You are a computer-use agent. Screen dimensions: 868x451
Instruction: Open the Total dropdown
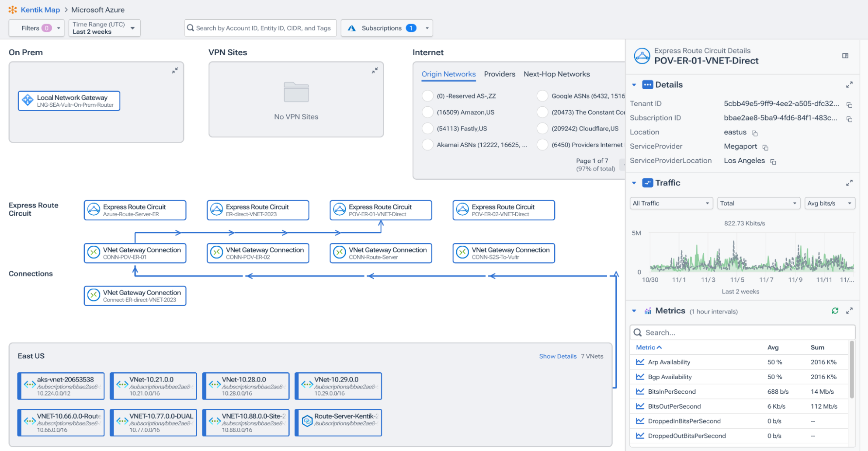click(759, 203)
